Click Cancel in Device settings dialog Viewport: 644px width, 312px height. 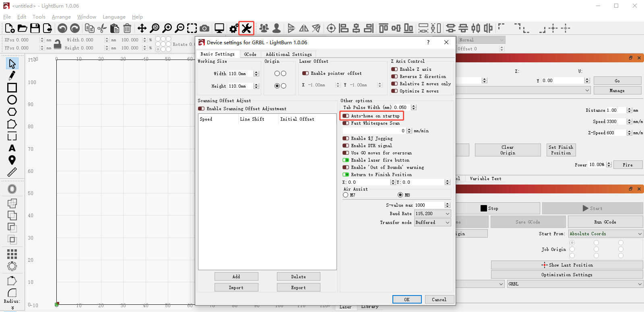click(x=439, y=300)
